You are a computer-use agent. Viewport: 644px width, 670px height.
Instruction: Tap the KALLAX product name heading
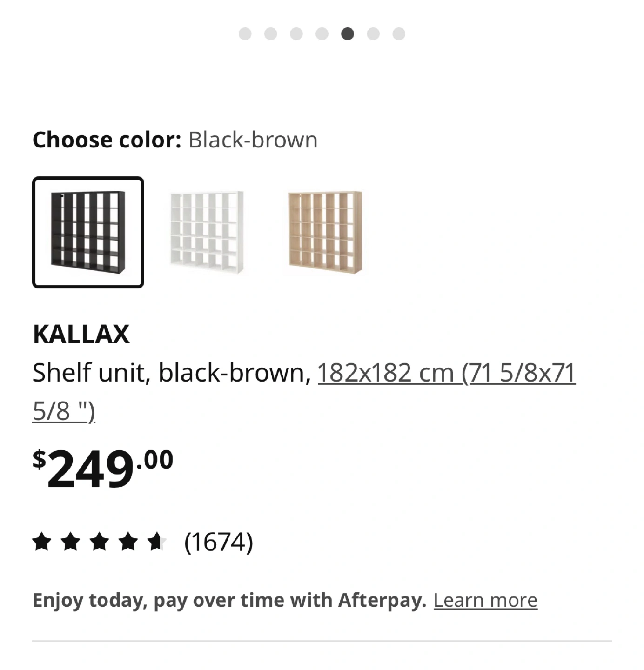tap(81, 334)
